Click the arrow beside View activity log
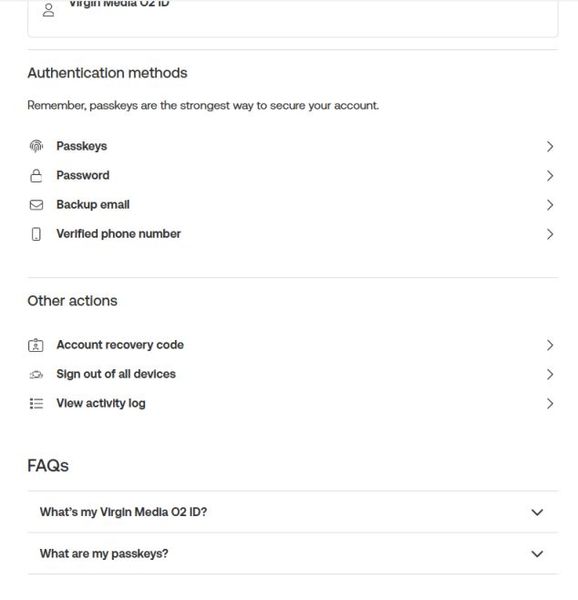This screenshot has height=600, width=578. (x=550, y=403)
